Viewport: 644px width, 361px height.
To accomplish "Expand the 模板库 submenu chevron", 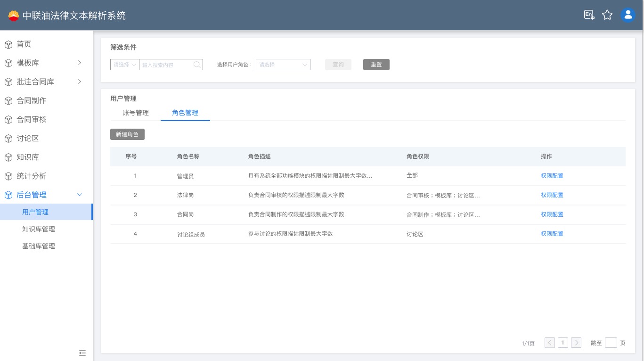I will (x=80, y=63).
